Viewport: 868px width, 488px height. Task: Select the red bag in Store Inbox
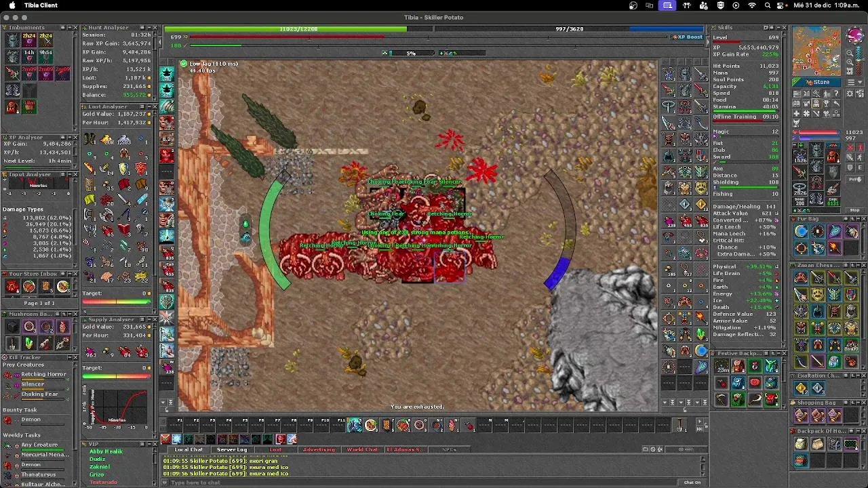[x=12, y=287]
